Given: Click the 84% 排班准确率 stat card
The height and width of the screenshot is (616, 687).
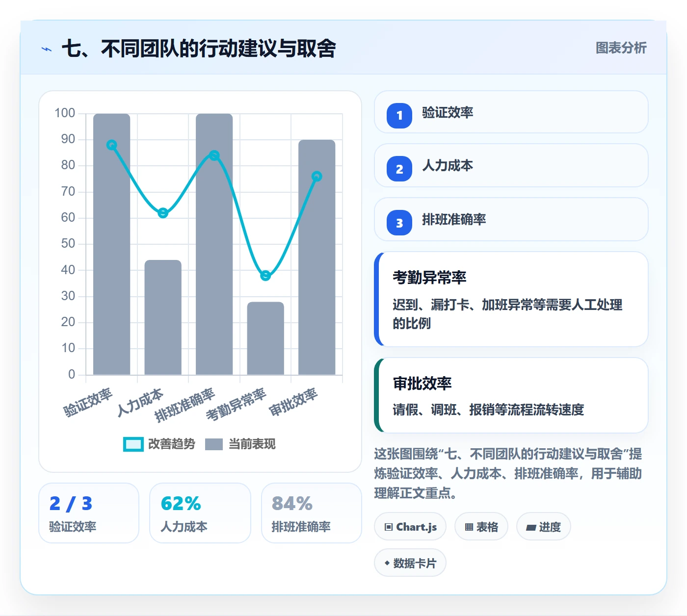Looking at the screenshot, I should coord(312,513).
